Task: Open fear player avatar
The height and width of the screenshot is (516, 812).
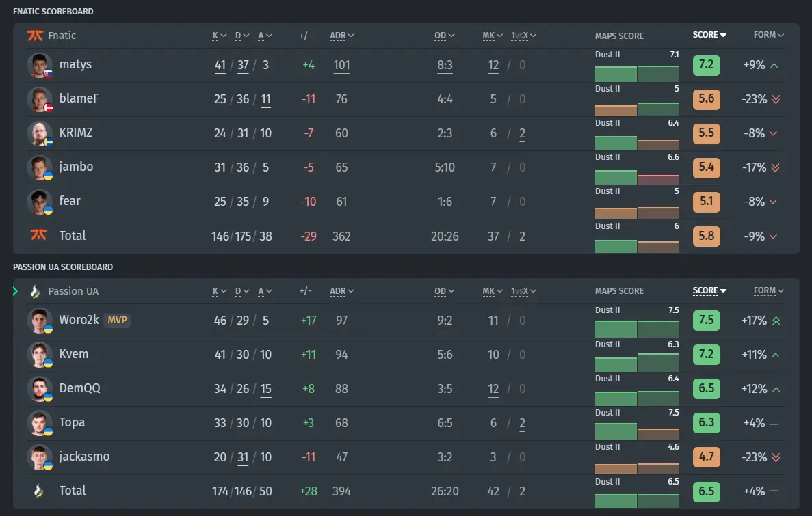Action: click(x=40, y=202)
